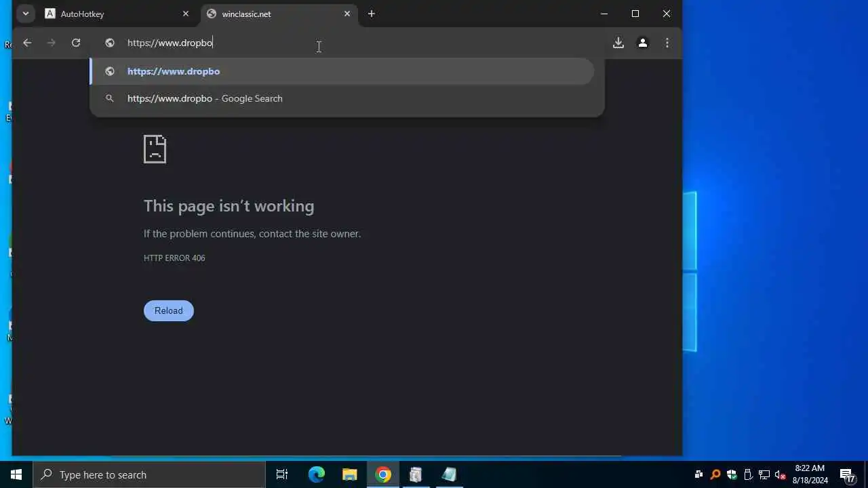Open Chrome's tab search dropdown arrow
The width and height of the screenshot is (868, 488).
tap(25, 14)
